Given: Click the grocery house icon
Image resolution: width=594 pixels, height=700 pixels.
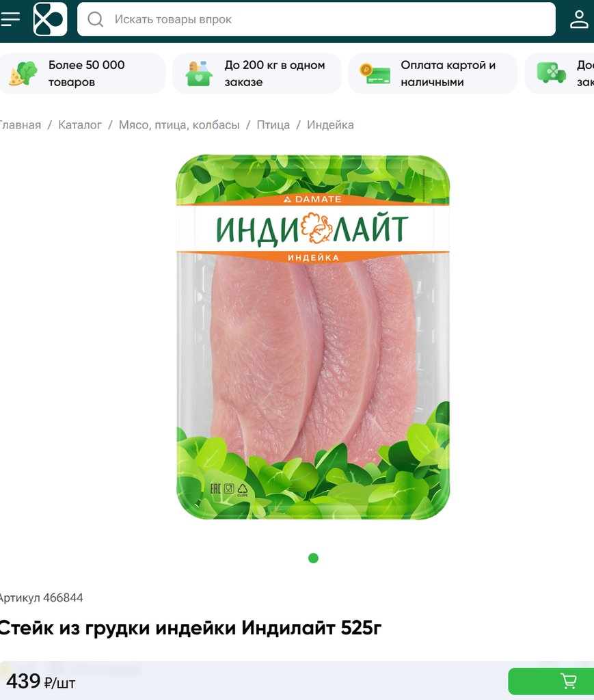Looking at the screenshot, I should (199, 74).
